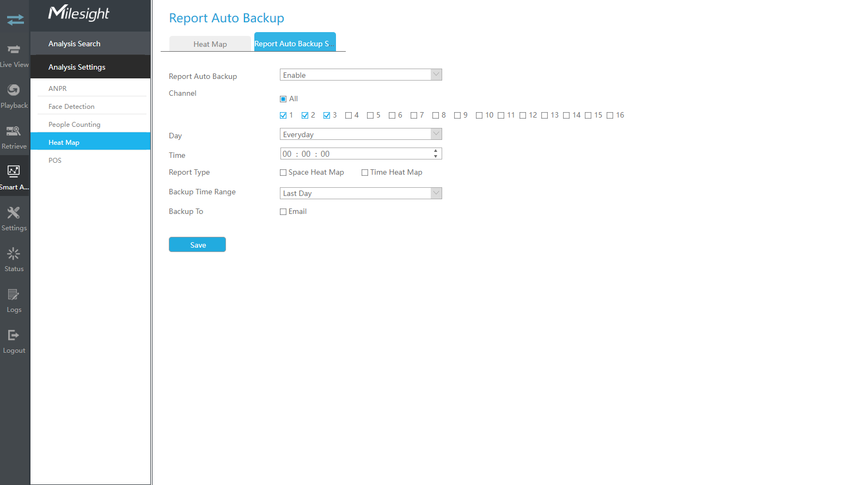Check channel 11 checkbox
The width and height of the screenshot is (868, 485).
(501, 115)
